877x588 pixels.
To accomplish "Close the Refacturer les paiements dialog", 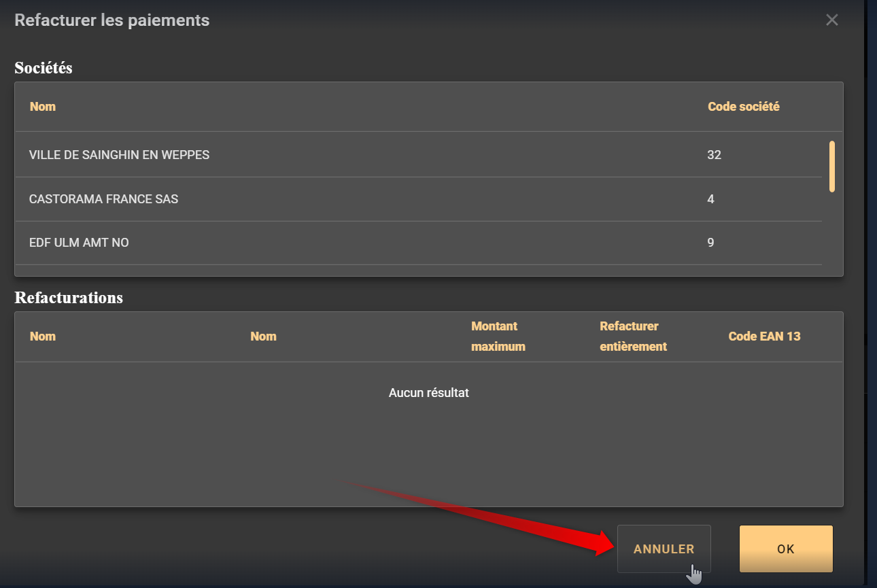I will 831,20.
